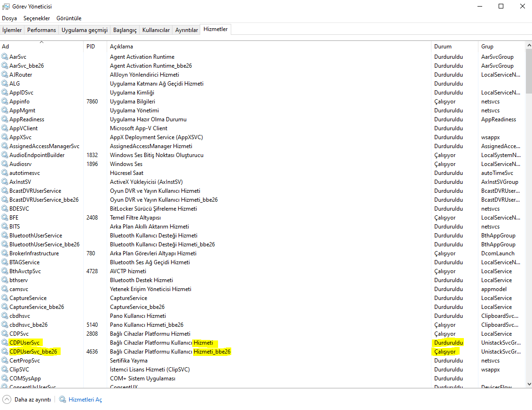Click the service icon next to ALG
This screenshot has height=410, width=532.
[5, 84]
